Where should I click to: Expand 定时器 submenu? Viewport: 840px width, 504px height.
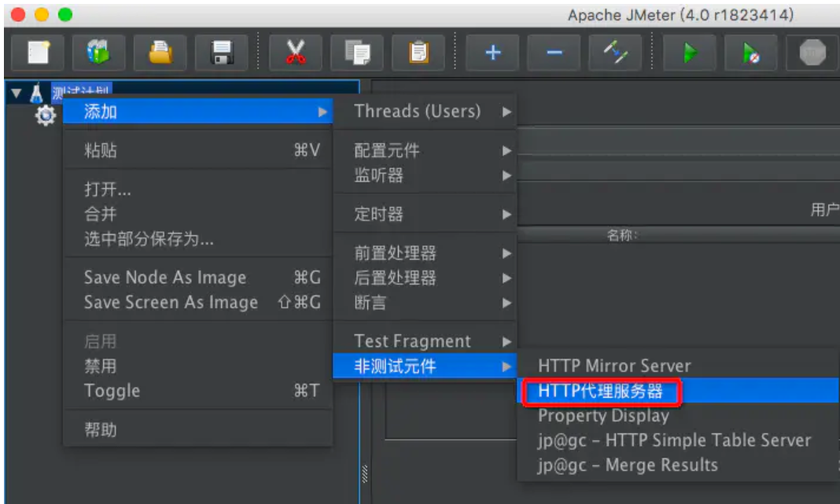[x=425, y=214]
